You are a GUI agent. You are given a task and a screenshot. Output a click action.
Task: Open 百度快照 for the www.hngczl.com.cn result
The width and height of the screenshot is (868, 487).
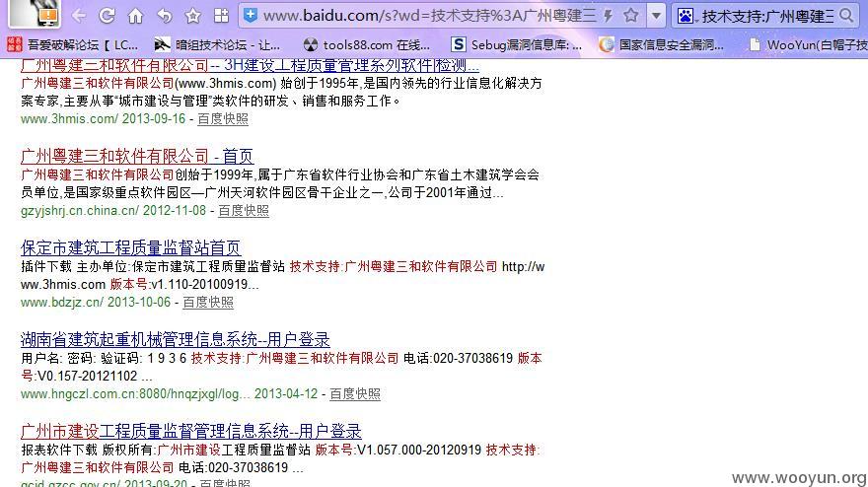pos(355,394)
